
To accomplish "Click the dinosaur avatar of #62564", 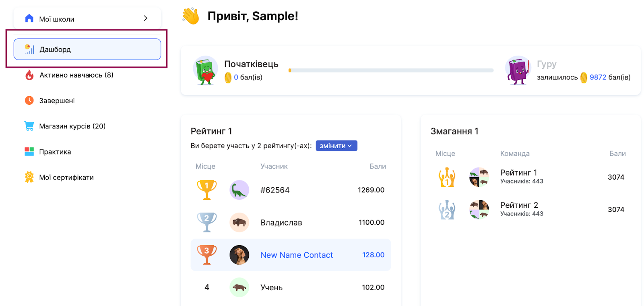I will point(239,190).
